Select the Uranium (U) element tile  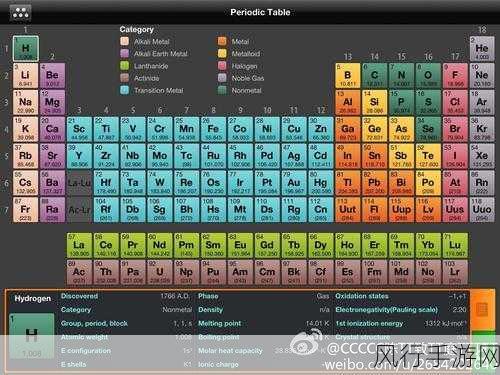point(160,272)
